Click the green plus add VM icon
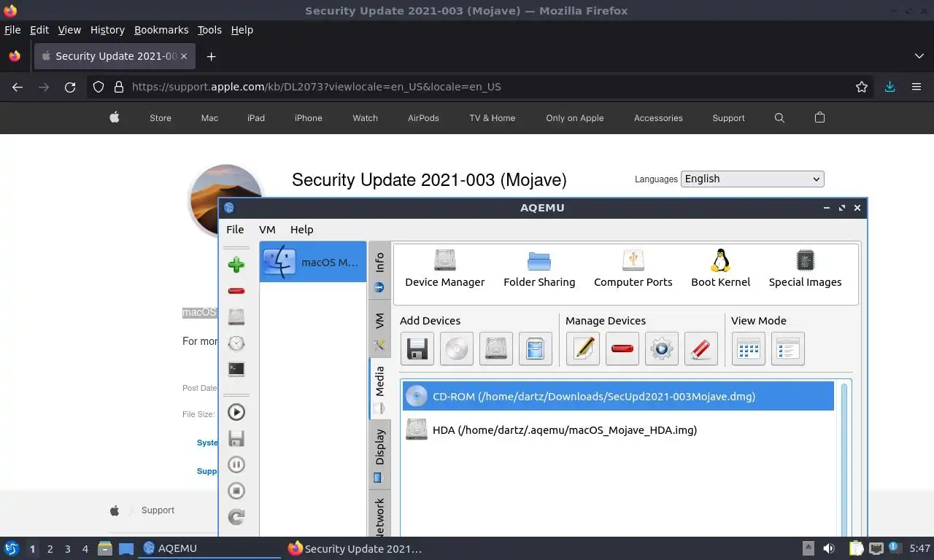934x560 pixels. point(236,265)
